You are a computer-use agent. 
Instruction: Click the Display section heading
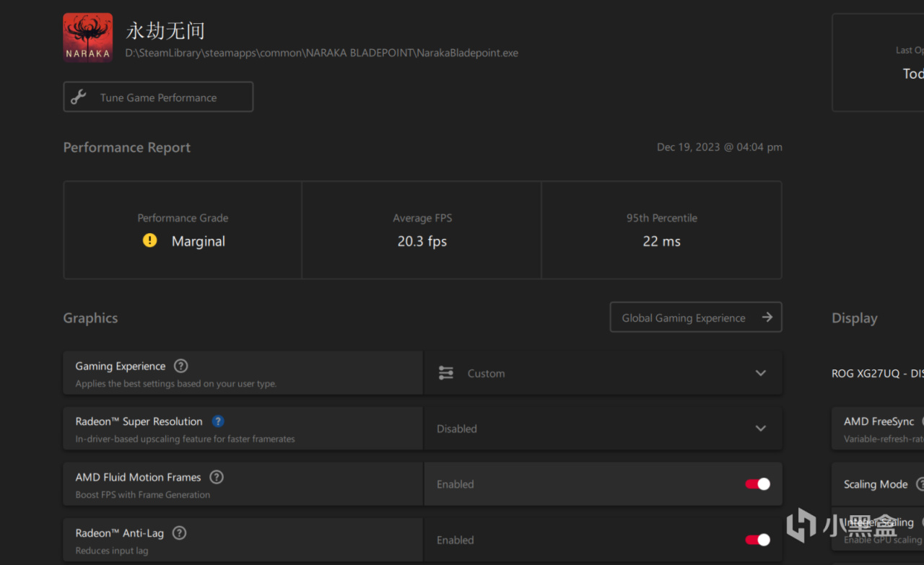click(x=855, y=318)
